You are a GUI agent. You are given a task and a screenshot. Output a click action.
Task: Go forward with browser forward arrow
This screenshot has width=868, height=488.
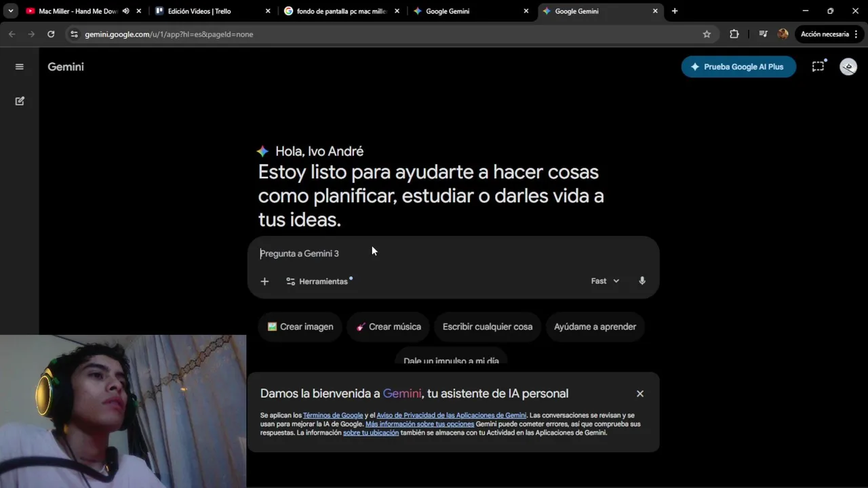31,34
